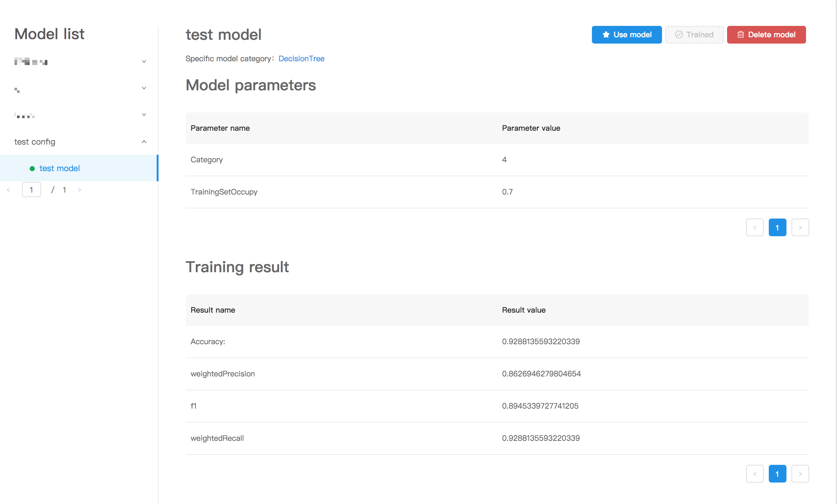The image size is (837, 504).
Task: Select test model in sidebar list
Action: tap(59, 168)
